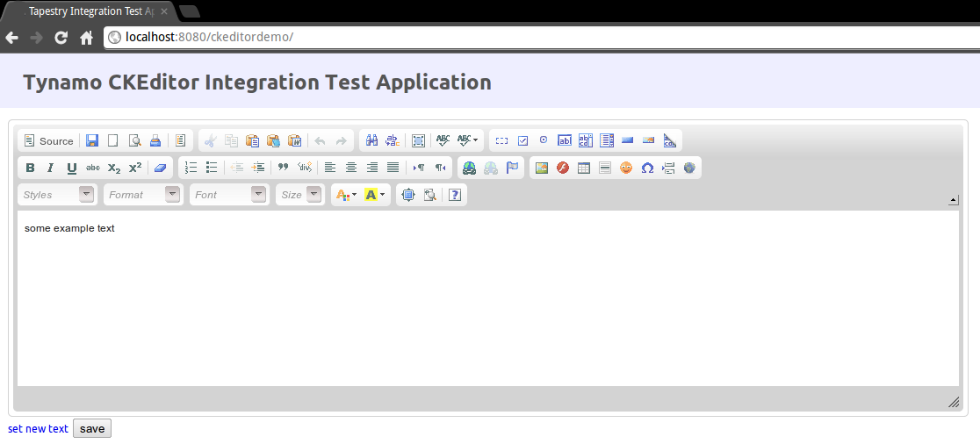Insert a Smiley emoticon
This screenshot has width=980, height=444.
(625, 168)
